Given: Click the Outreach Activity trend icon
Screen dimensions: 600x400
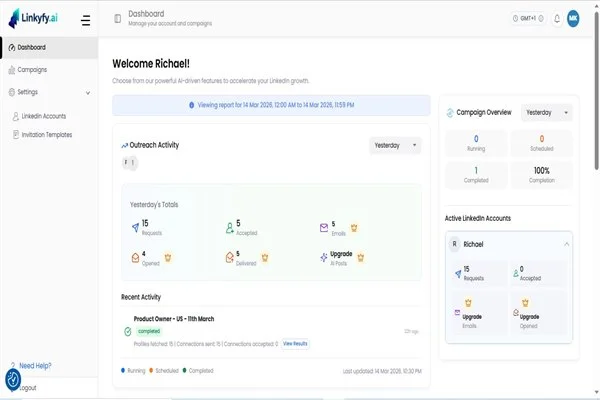Looking at the screenshot, I should [x=124, y=145].
